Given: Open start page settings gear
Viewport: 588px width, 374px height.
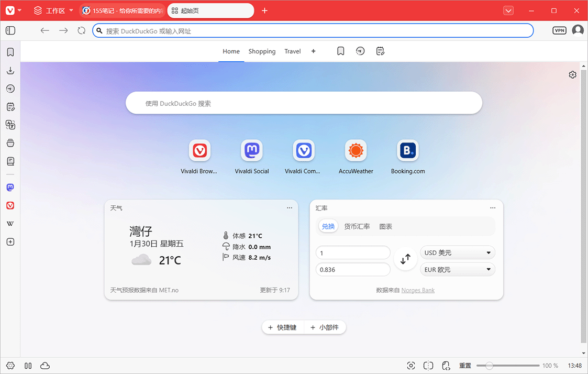Looking at the screenshot, I should [572, 75].
